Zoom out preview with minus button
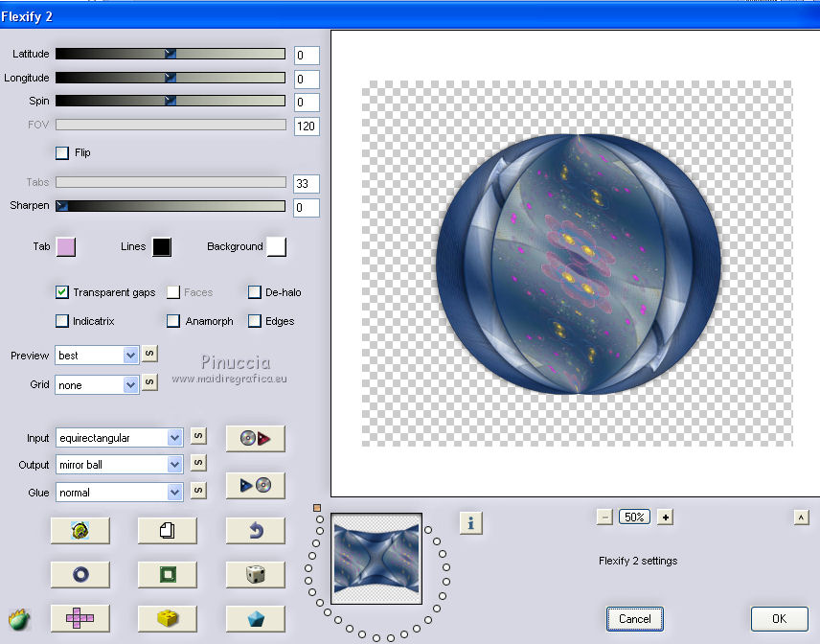Viewport: 820px width, 644px height. (x=604, y=517)
